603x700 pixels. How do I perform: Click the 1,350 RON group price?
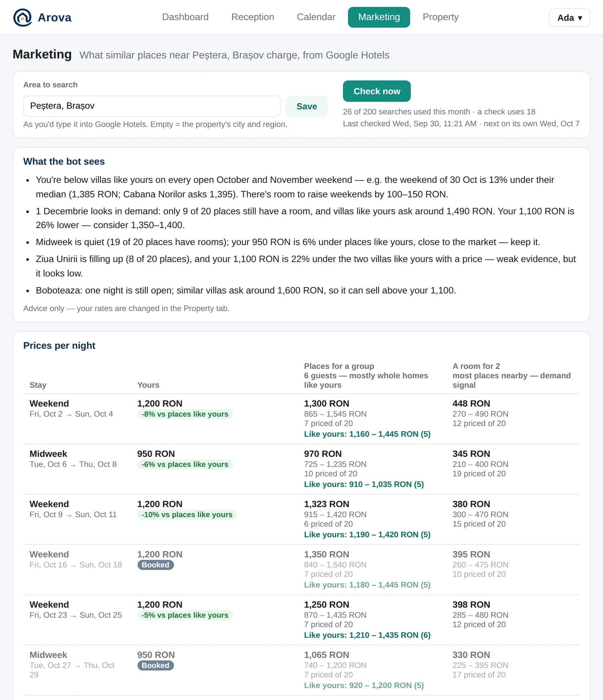[x=327, y=555]
